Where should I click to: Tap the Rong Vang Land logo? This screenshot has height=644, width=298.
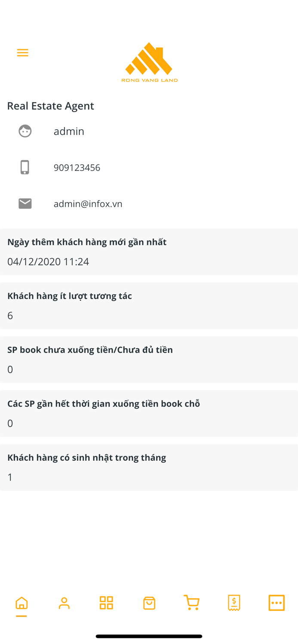pyautogui.click(x=149, y=62)
